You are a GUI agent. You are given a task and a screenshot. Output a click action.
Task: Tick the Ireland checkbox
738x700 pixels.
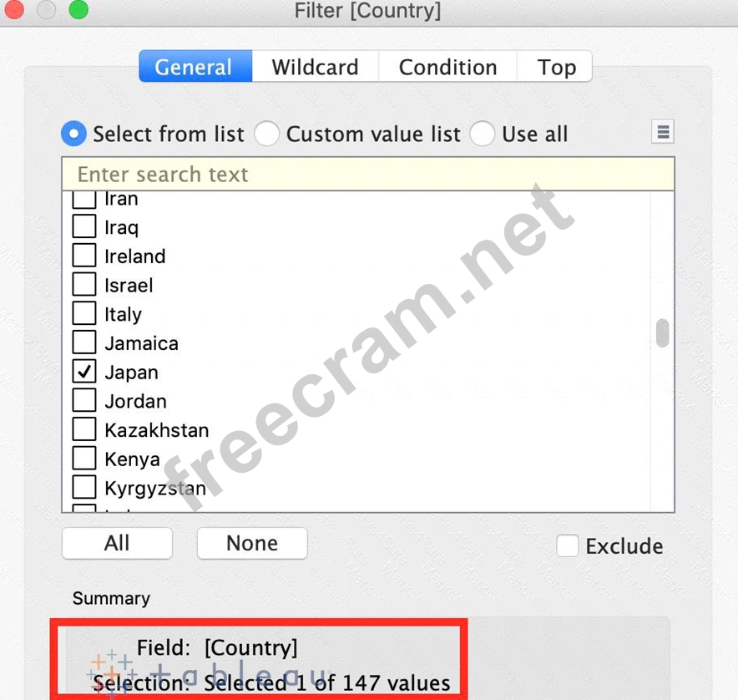(84, 256)
